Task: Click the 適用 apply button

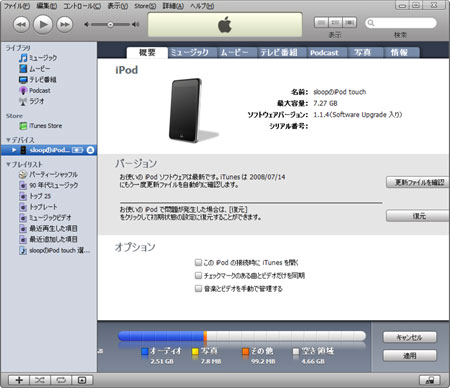Action: click(410, 356)
